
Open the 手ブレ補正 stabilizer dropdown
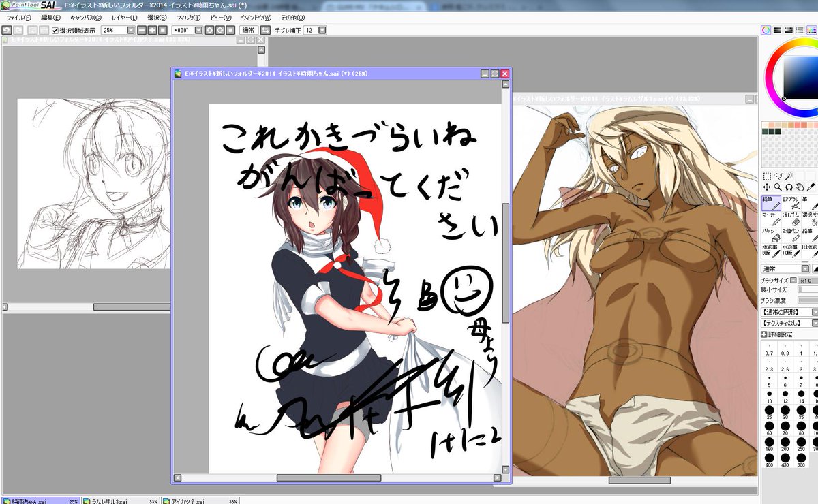[322, 31]
